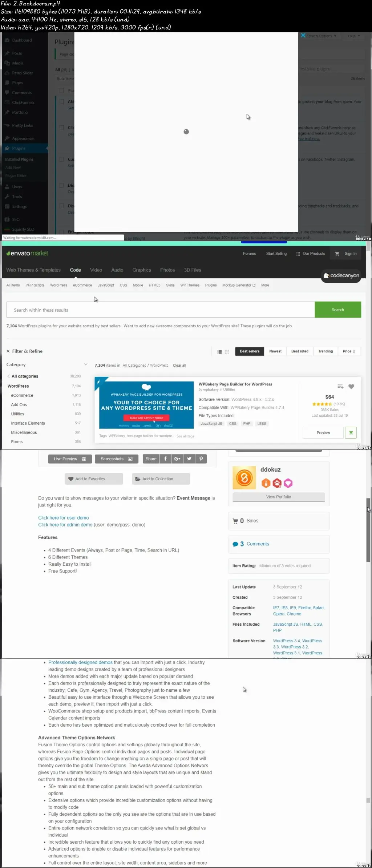Image resolution: width=372 pixels, height=868 pixels.
Task: Click View Portfolio for ddokuz
Action: (279, 497)
